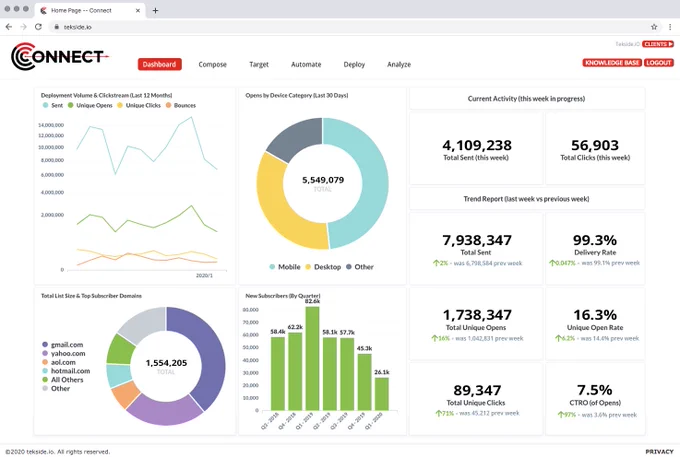Toggle the Other device legend entry
This screenshot has width=680, height=457.
click(x=360, y=267)
